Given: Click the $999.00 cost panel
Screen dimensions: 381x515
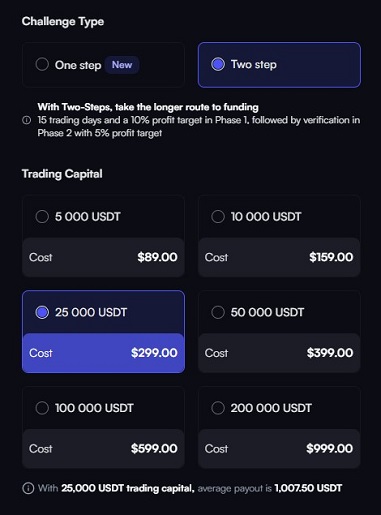Looking at the screenshot, I should [x=279, y=449].
